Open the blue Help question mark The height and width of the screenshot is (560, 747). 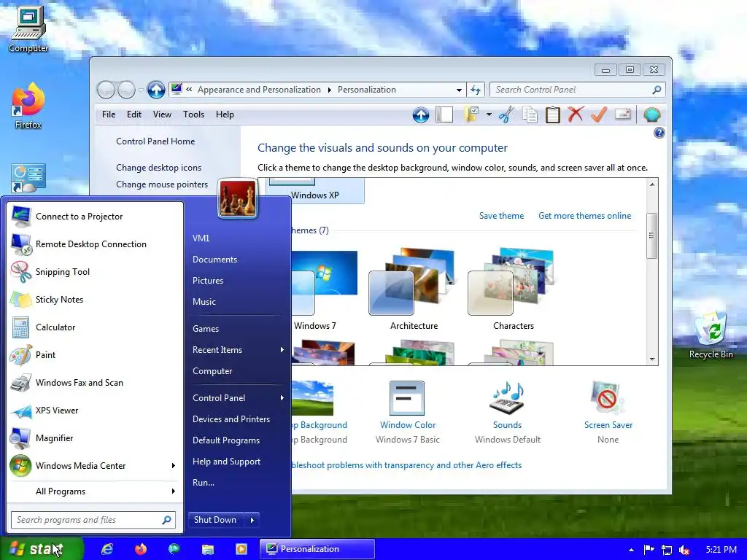[x=659, y=133]
